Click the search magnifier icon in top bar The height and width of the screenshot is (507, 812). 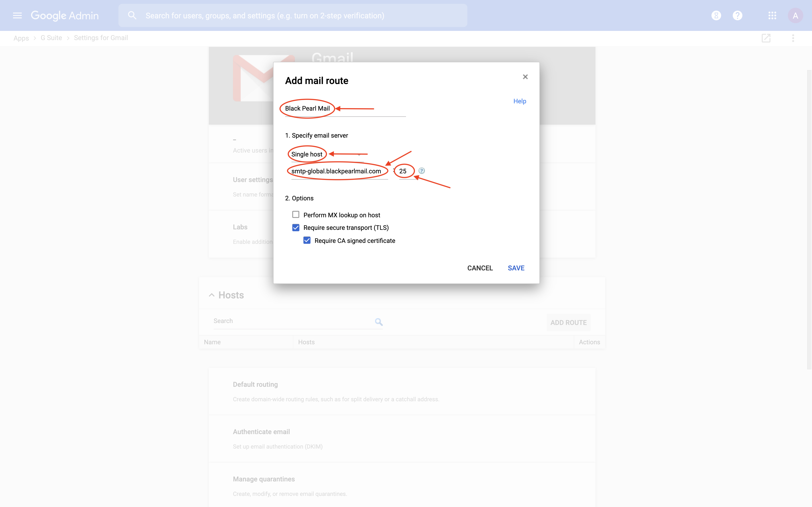point(132,15)
